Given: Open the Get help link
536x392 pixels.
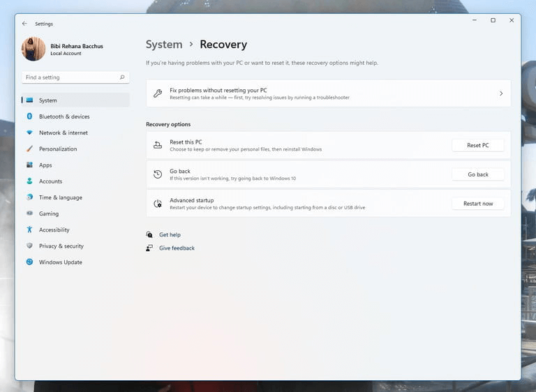Looking at the screenshot, I should click(x=170, y=235).
